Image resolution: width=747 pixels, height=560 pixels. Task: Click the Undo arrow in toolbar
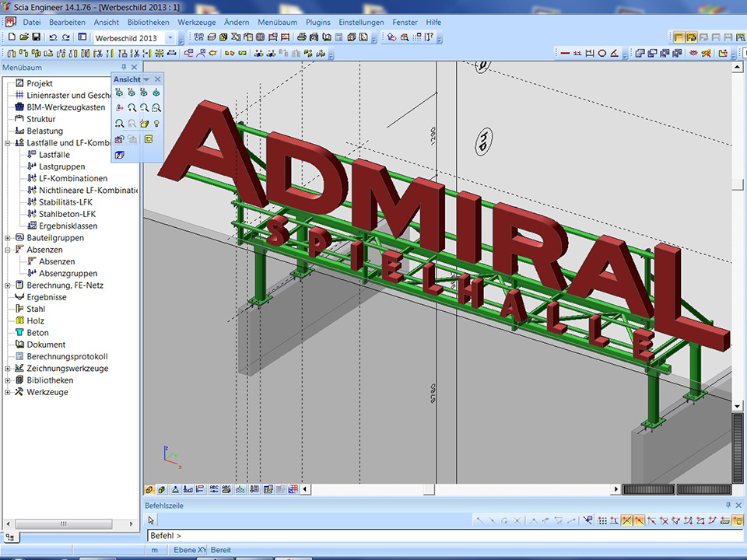(53, 37)
